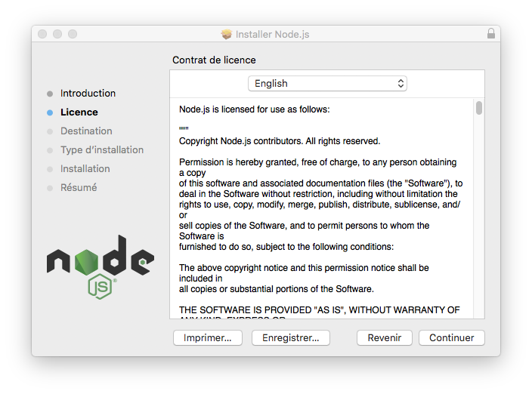The width and height of the screenshot is (532, 394).
Task: Click the Continuer button
Action: point(452,337)
